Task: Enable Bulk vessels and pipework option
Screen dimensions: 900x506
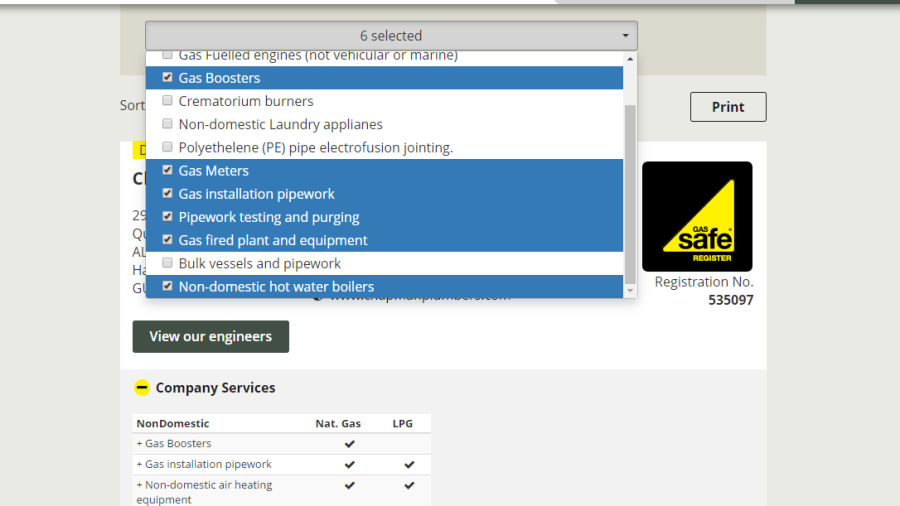Action: click(168, 263)
